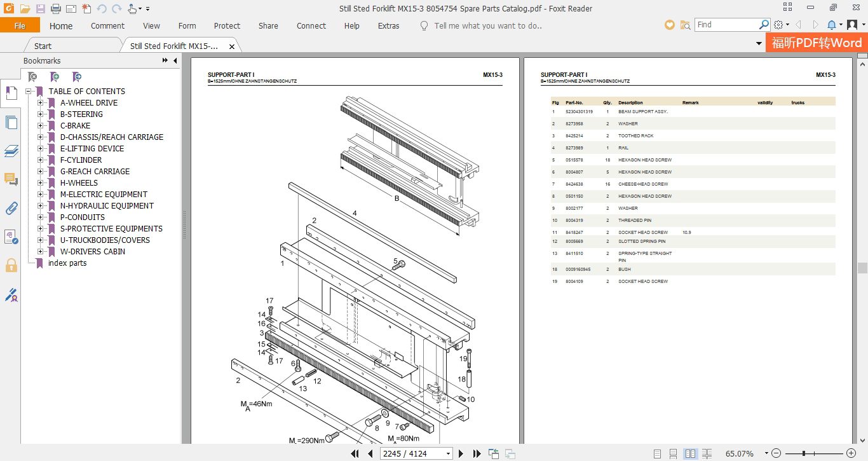Click the Open folder icon in quick access toolbar

(x=25, y=9)
